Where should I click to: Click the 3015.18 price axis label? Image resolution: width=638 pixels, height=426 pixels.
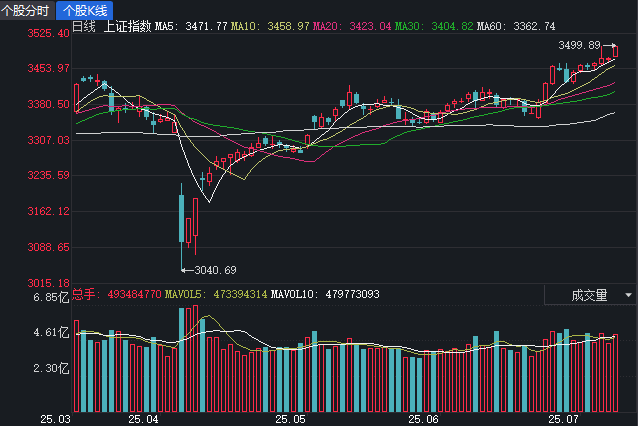point(48,283)
